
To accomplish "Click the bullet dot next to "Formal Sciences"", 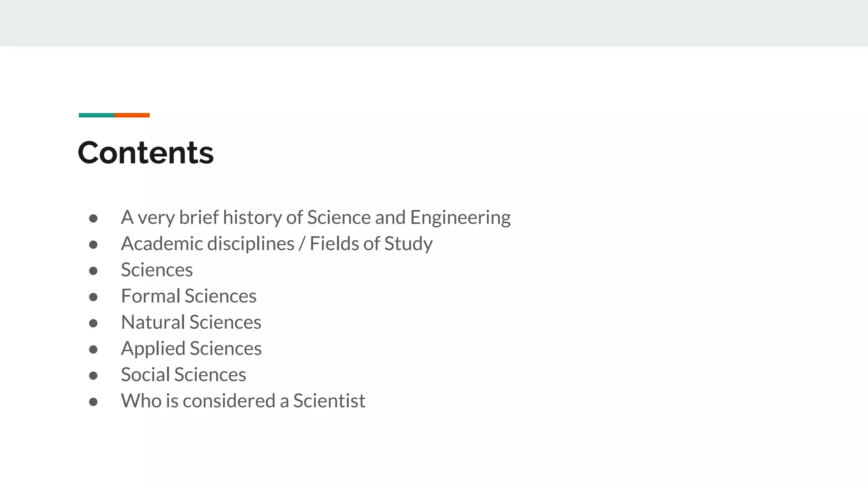I will 93,297.
